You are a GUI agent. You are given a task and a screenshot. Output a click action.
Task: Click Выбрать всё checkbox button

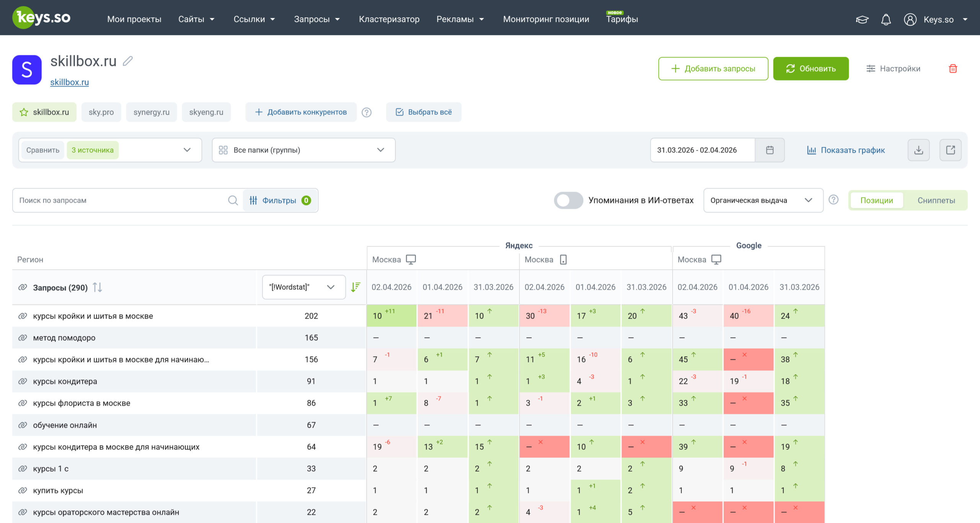(x=423, y=112)
